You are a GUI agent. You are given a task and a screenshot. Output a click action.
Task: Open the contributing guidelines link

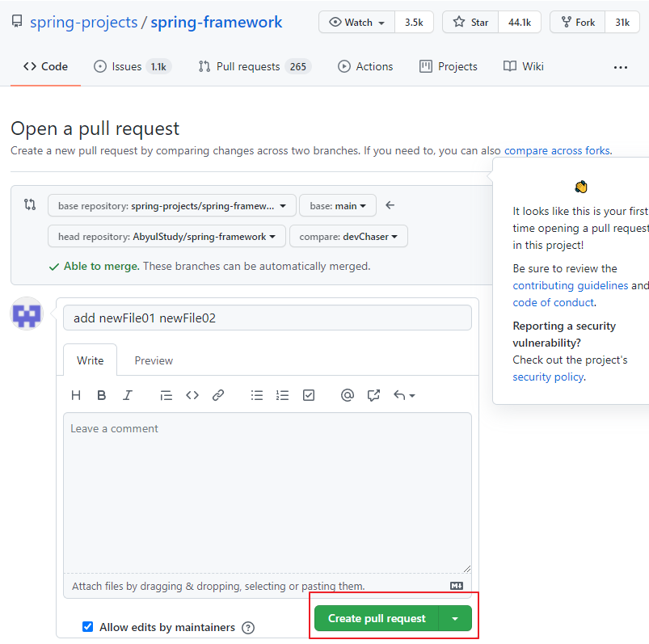[x=571, y=285]
